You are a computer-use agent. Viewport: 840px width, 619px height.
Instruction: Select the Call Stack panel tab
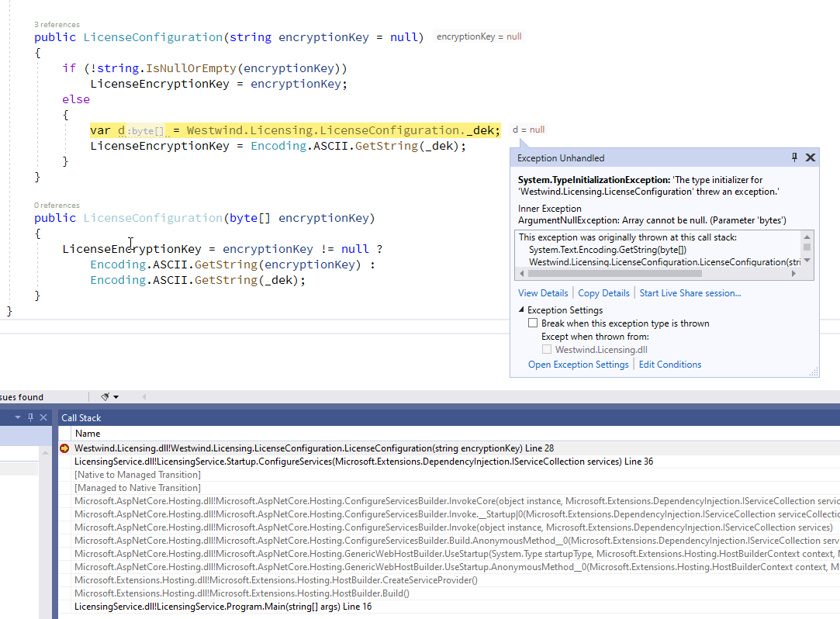[81, 417]
